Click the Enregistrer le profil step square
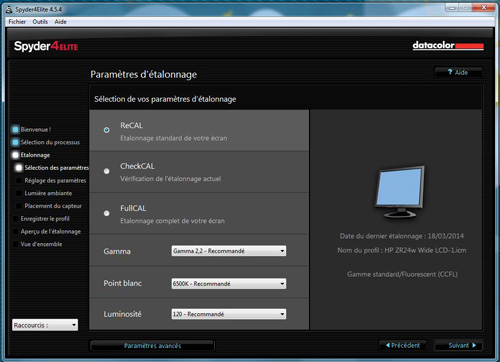The image size is (500, 362). [15, 219]
